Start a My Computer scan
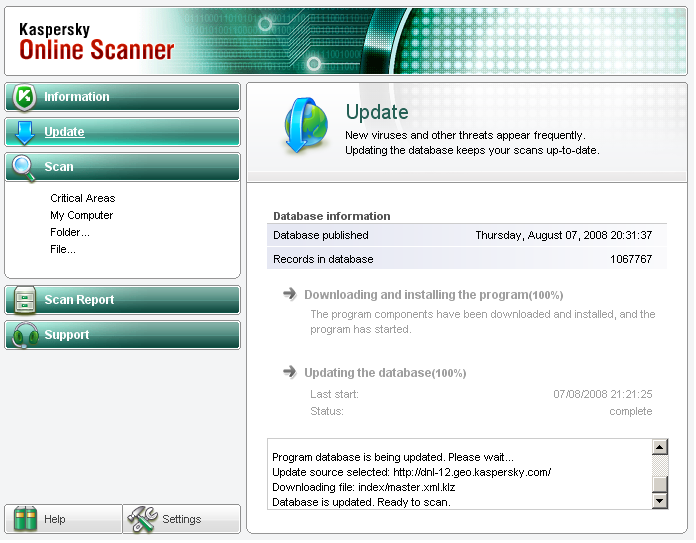Screen dimensions: 696x543 coord(82,216)
